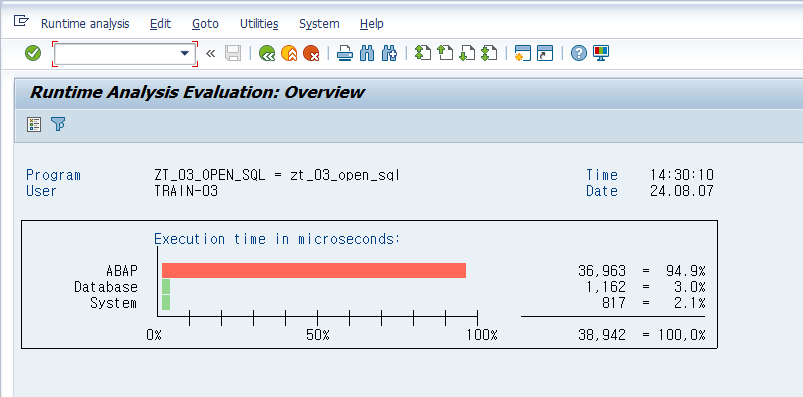Open the Edit menu

point(160,24)
